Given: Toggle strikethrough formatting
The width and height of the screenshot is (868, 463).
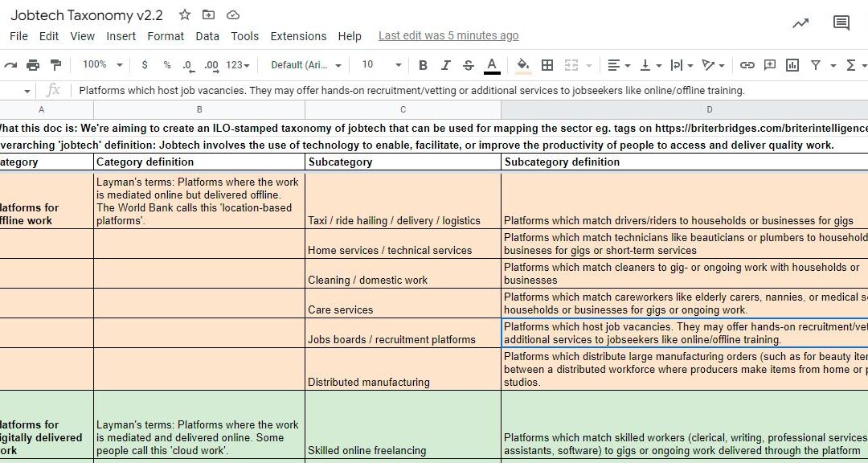Looking at the screenshot, I should [x=469, y=64].
